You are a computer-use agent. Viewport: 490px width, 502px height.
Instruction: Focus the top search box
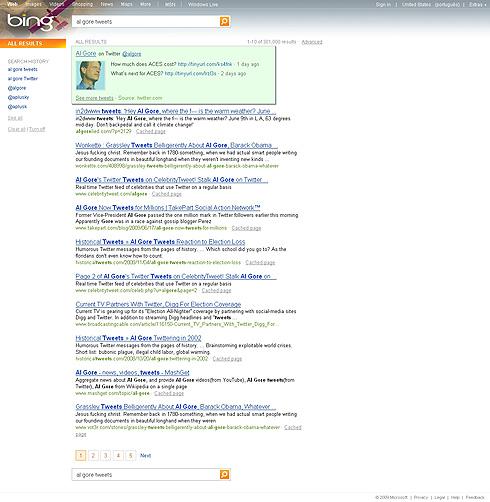pos(146,22)
